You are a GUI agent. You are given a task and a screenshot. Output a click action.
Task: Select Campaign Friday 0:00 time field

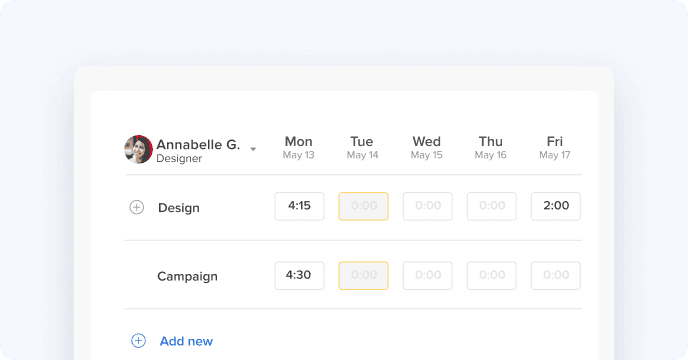click(555, 275)
